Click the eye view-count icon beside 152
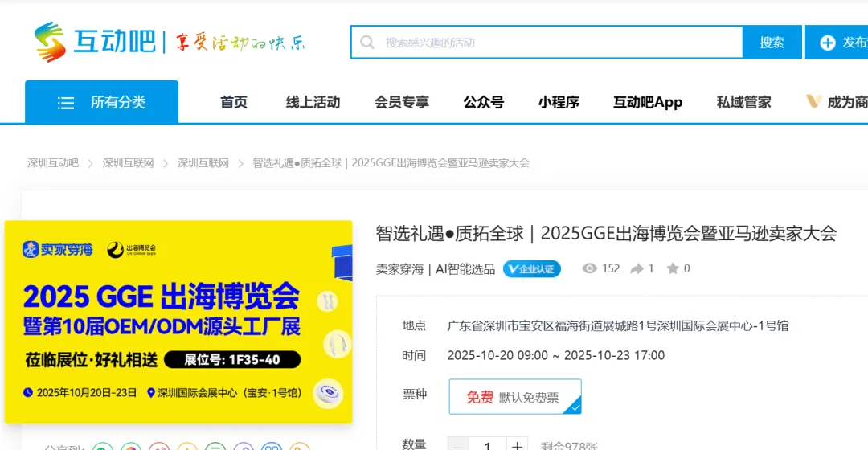The width and height of the screenshot is (868, 450). 590,268
